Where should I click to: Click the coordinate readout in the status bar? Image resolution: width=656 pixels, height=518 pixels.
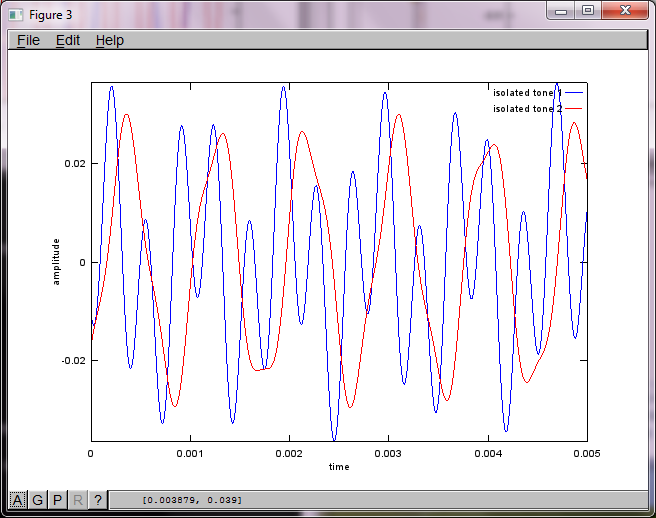click(x=192, y=500)
